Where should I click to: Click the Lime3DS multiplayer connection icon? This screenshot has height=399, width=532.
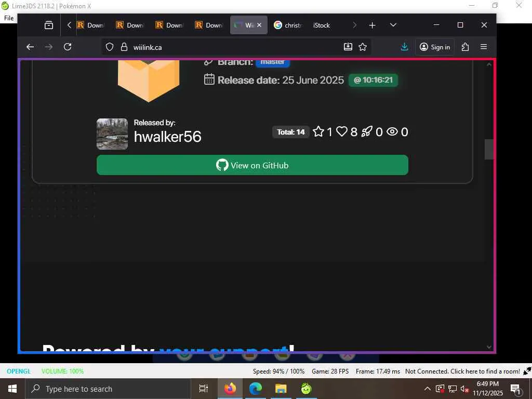pyautogui.click(x=527, y=371)
